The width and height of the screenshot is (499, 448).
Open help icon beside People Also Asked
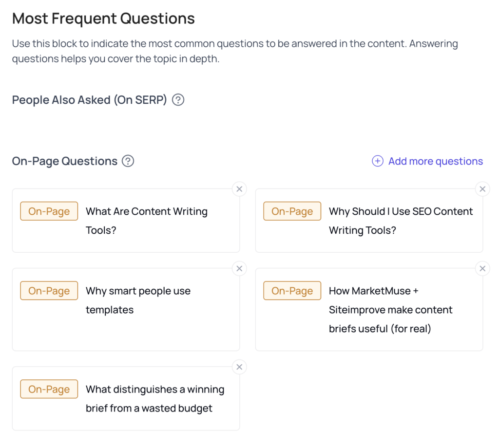pyautogui.click(x=178, y=100)
